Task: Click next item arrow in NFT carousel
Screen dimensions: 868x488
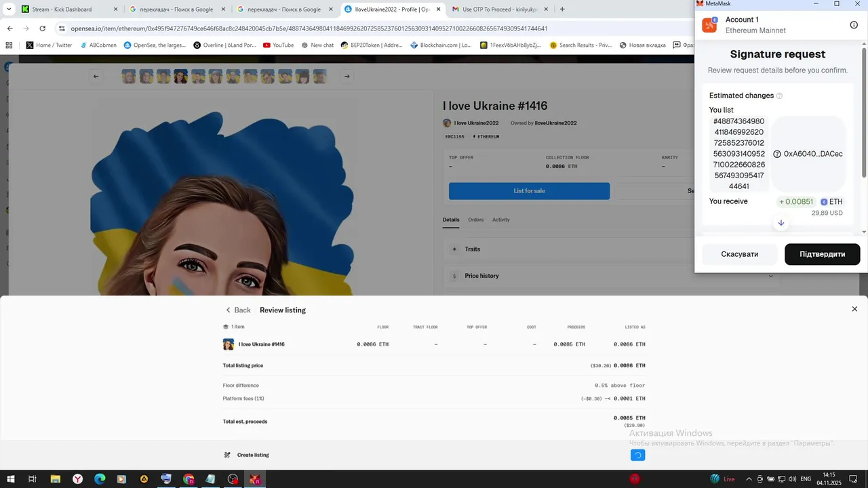Action: tap(347, 76)
